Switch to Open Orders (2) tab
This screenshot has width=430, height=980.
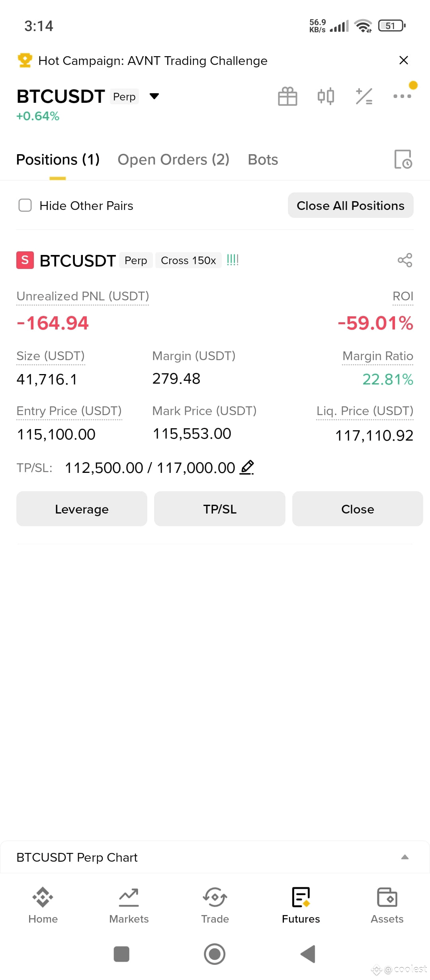click(173, 159)
